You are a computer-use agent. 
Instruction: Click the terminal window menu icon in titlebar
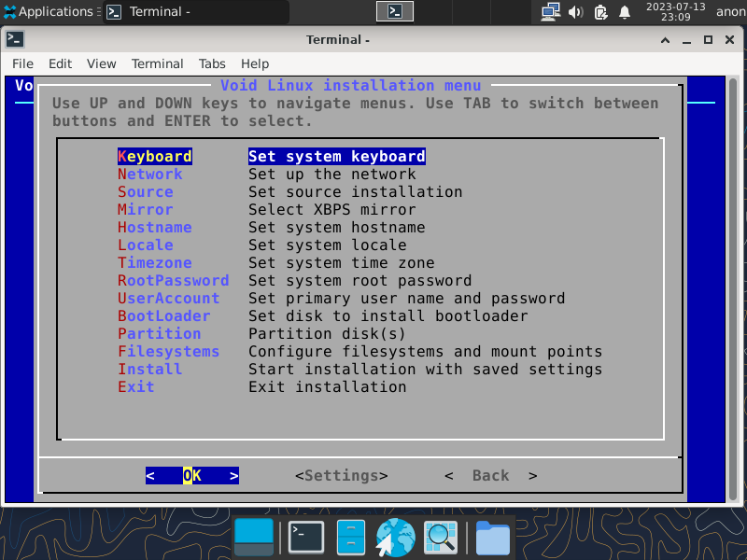coord(15,39)
